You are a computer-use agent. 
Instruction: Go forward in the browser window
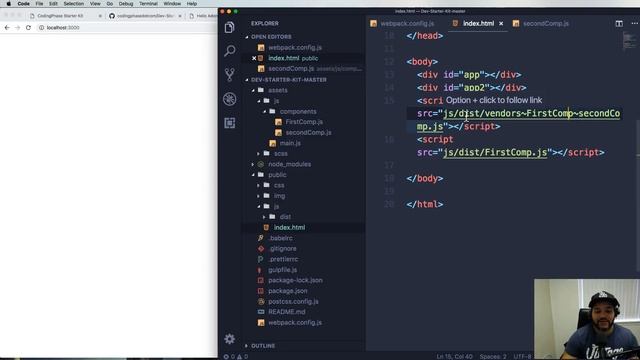click(18, 28)
